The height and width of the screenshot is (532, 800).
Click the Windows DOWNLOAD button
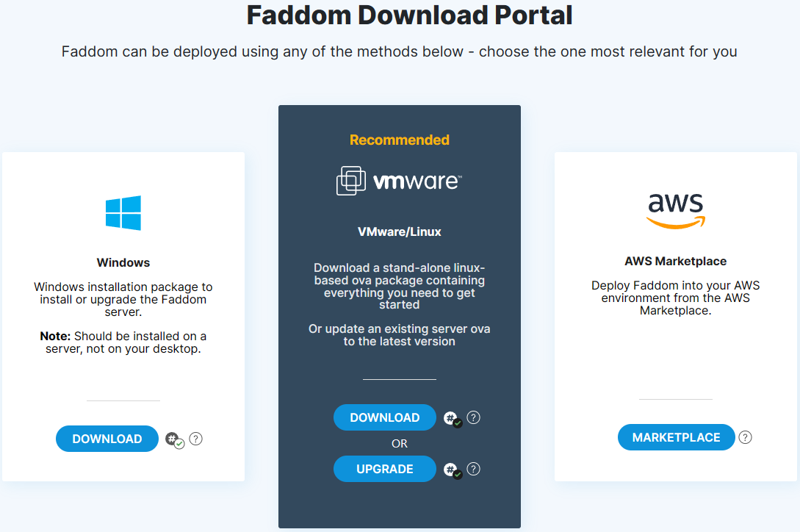click(107, 439)
